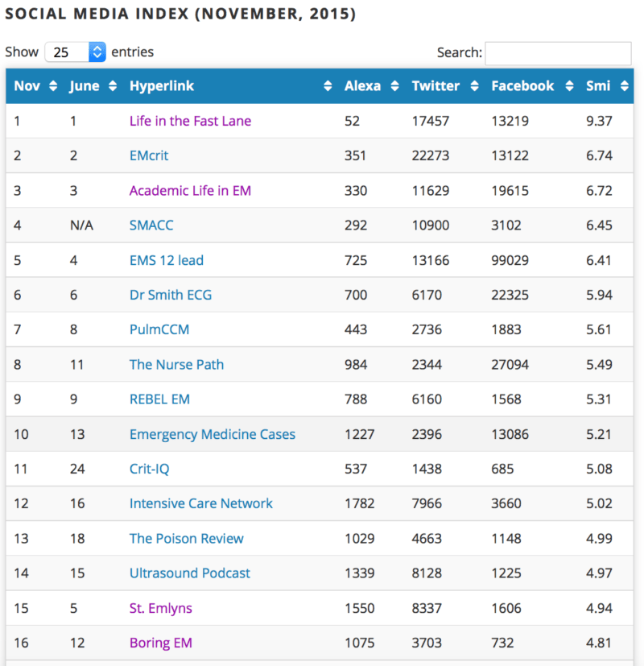
Task: Open the EMS 12 lead link
Action: 167,260
